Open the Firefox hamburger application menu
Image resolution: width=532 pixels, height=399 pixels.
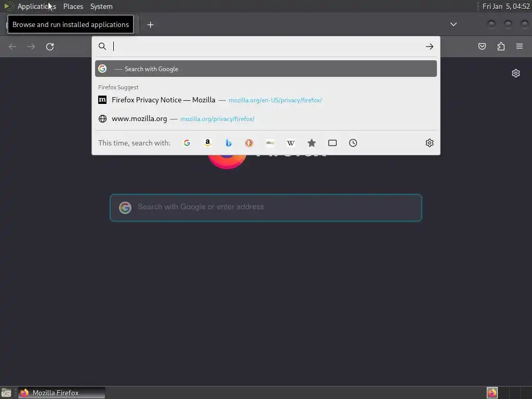pyautogui.click(x=520, y=46)
